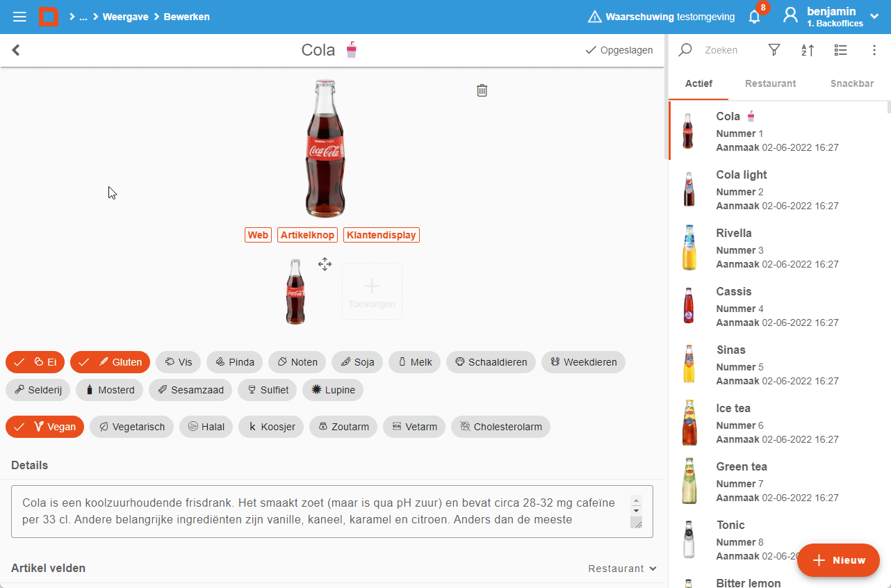The height and width of the screenshot is (588, 891).
Task: Toggle the Noten allergen chip
Action: (x=297, y=362)
